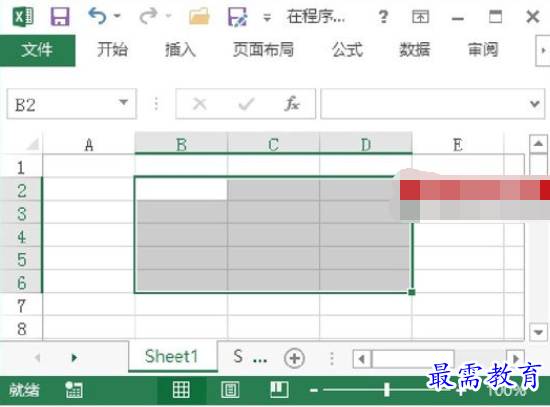Switch to the 页面布局 tab
This screenshot has height=407, width=550.
pos(263,49)
